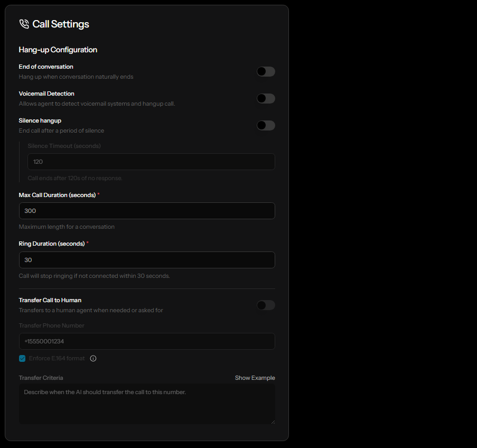The width and height of the screenshot is (477, 448).
Task: Click the Enforce E.164 format label text
Action: click(x=57, y=358)
